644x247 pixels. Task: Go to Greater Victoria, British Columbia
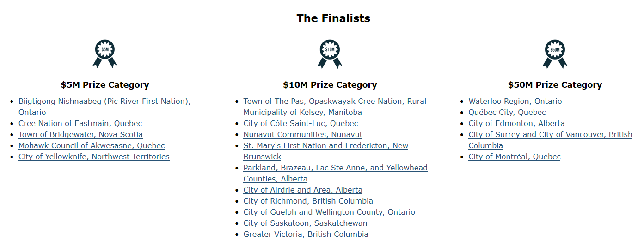pos(306,235)
